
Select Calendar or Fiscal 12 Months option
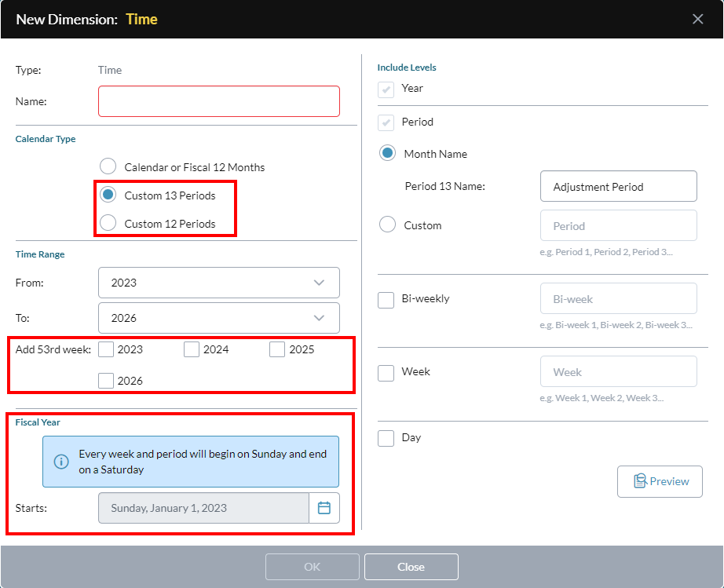coord(108,166)
